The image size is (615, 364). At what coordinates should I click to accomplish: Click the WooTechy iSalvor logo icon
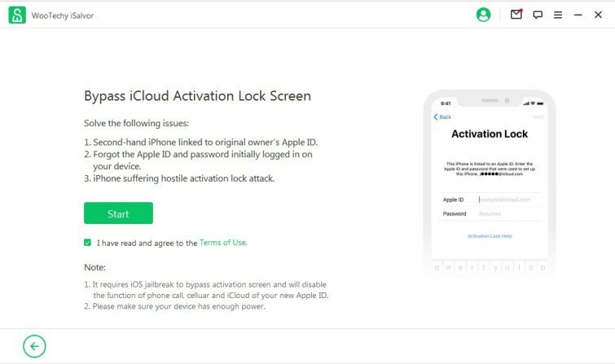coord(17,15)
